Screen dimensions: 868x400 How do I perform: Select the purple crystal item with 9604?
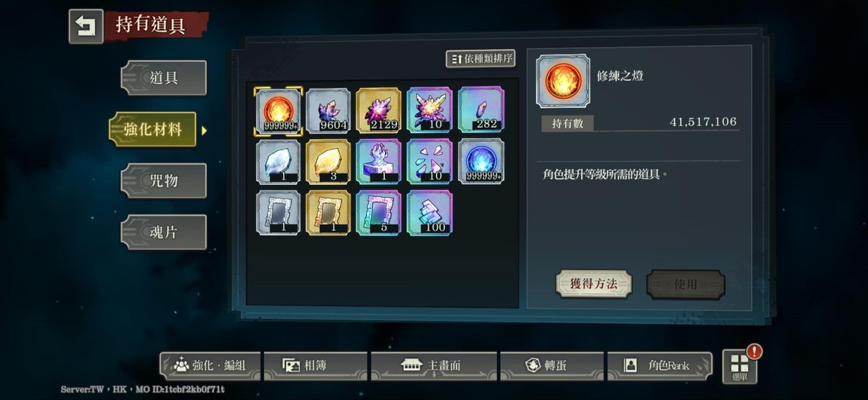point(329,111)
